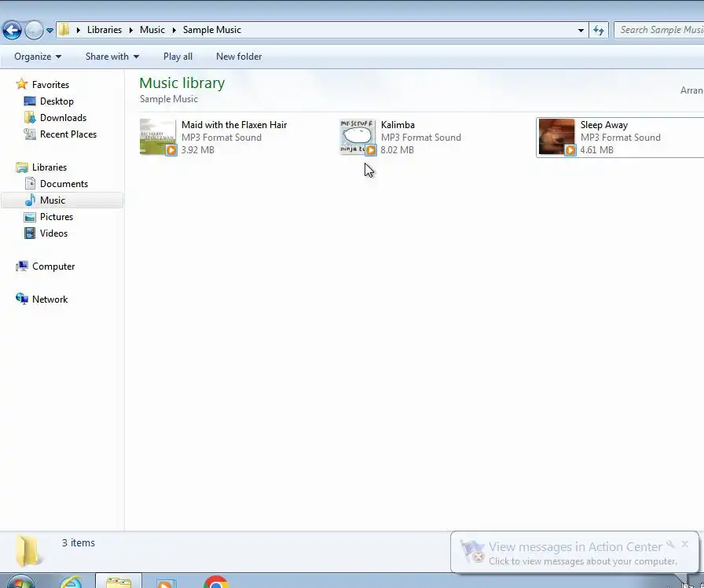Refresh the Sample Music folder
704x588 pixels.
point(599,30)
